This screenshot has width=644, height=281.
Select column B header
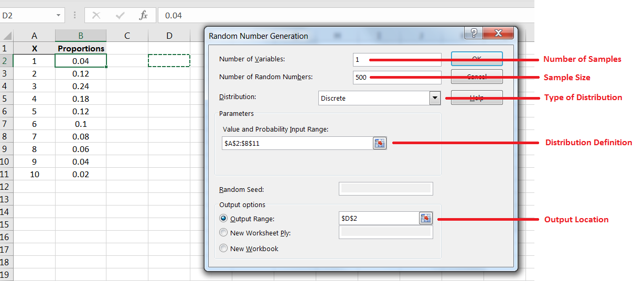point(81,36)
